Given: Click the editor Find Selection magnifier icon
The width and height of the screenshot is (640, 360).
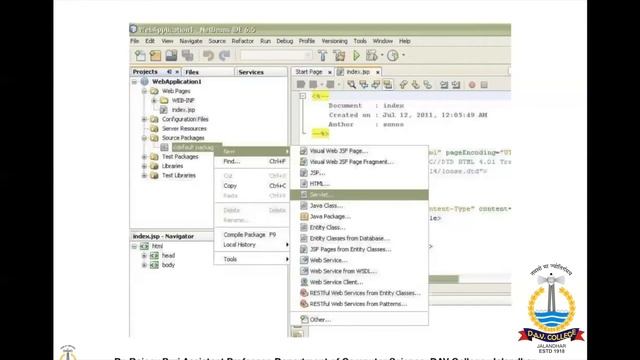Looking at the screenshot, I should pos(351,84).
